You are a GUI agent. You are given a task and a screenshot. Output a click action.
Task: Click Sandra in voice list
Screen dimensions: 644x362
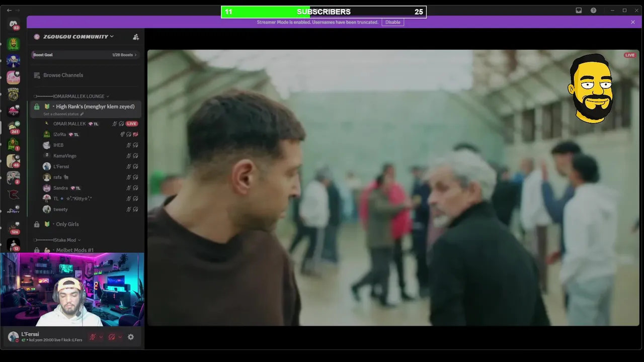point(60,188)
